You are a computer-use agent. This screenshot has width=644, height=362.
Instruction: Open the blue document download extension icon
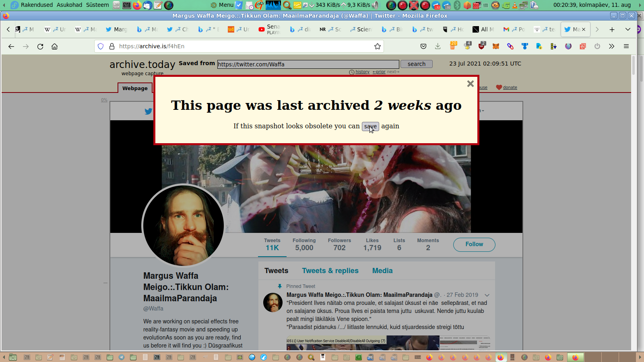click(x=539, y=46)
